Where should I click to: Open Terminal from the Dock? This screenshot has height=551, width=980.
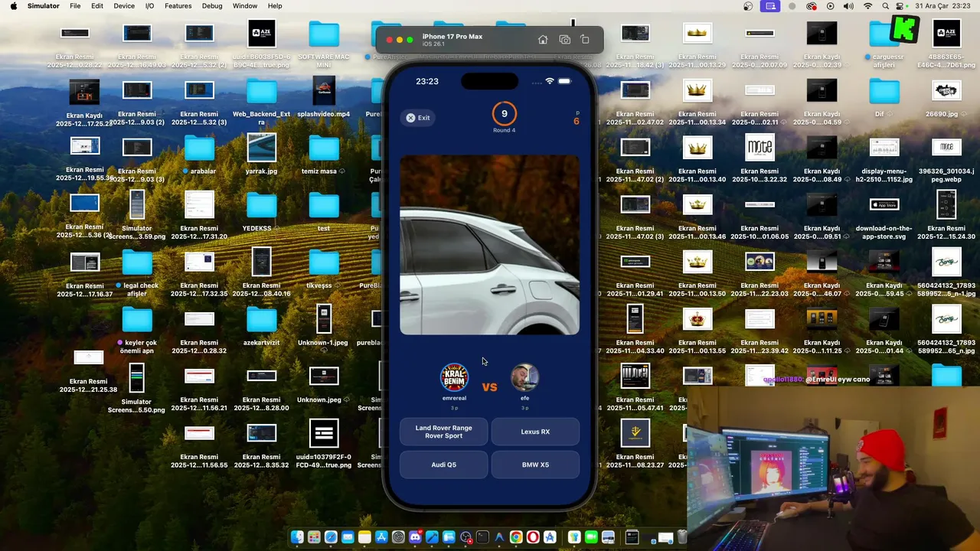tap(482, 537)
